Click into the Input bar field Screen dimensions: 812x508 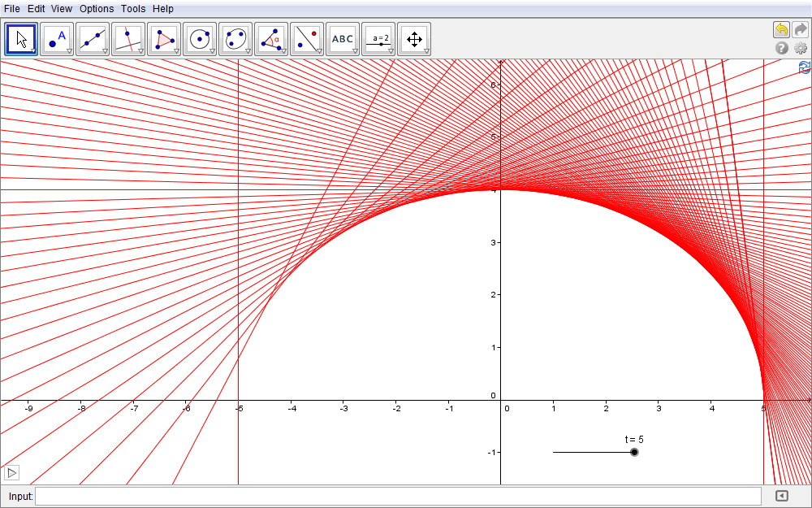(398, 496)
